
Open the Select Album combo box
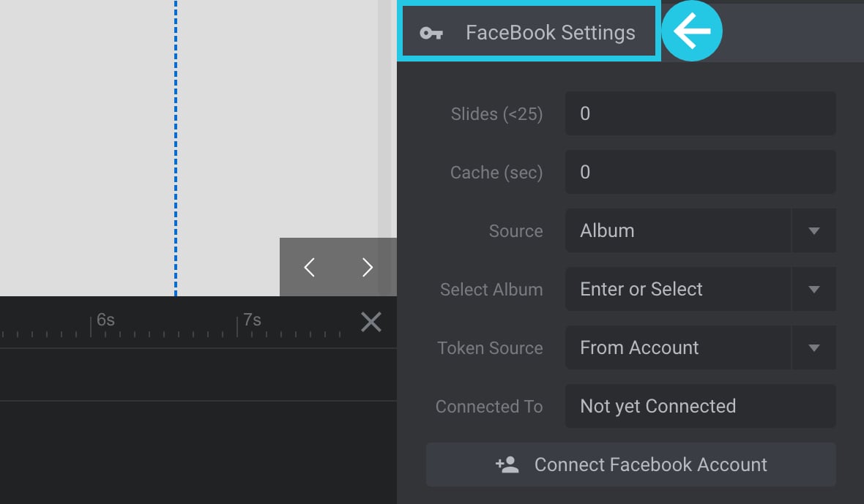click(x=700, y=289)
